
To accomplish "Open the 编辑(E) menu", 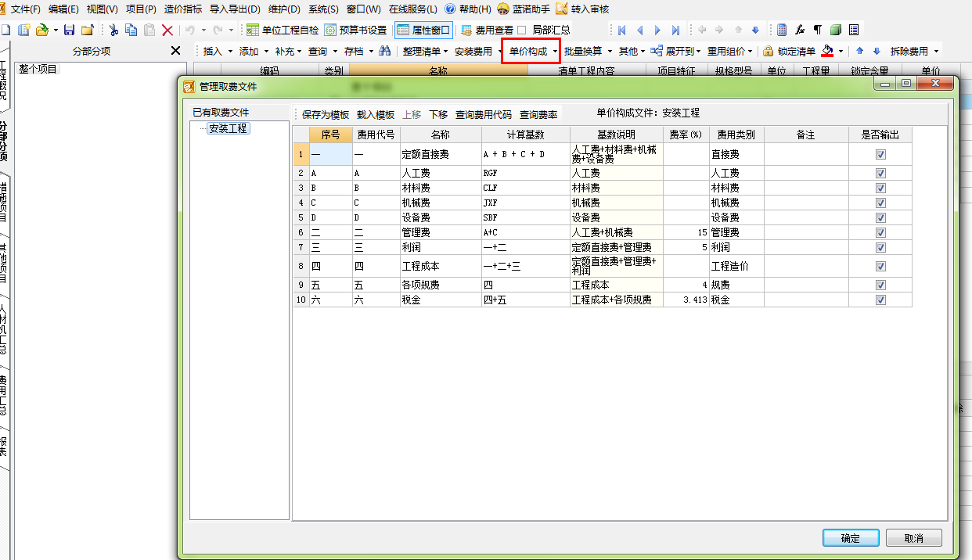I will click(63, 9).
